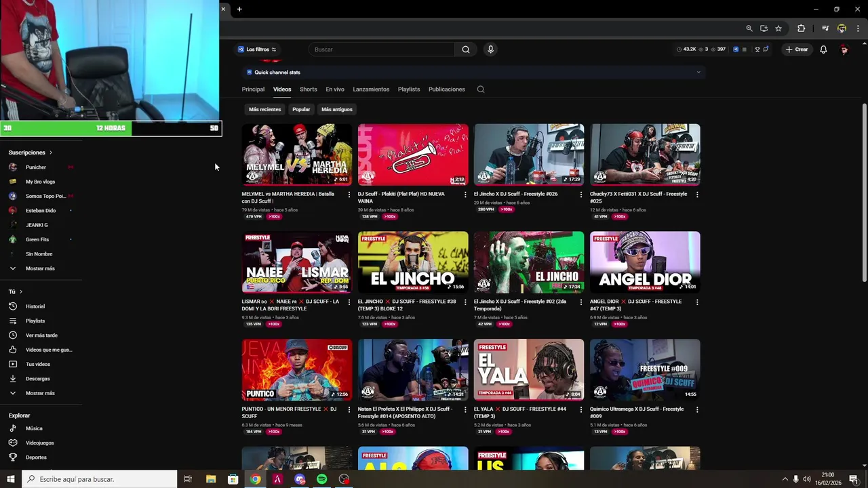Open Videojuegos in Explorar section
The height and width of the screenshot is (488, 868).
[x=41, y=443]
